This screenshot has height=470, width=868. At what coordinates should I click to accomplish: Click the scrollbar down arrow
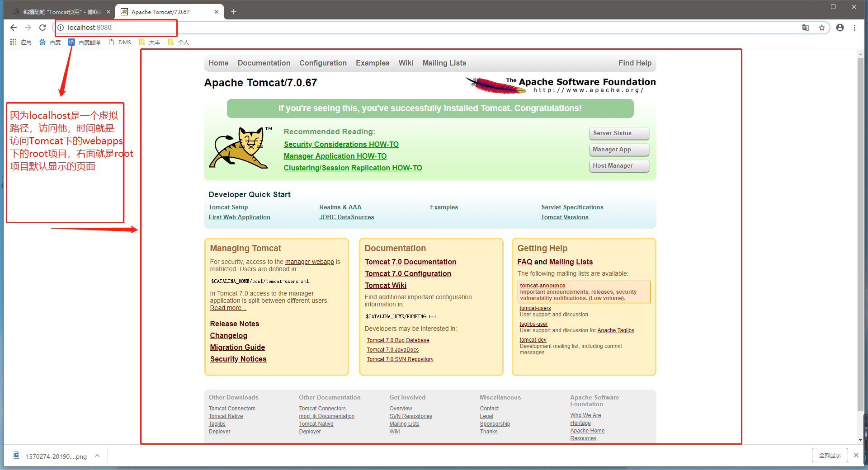tap(860, 440)
